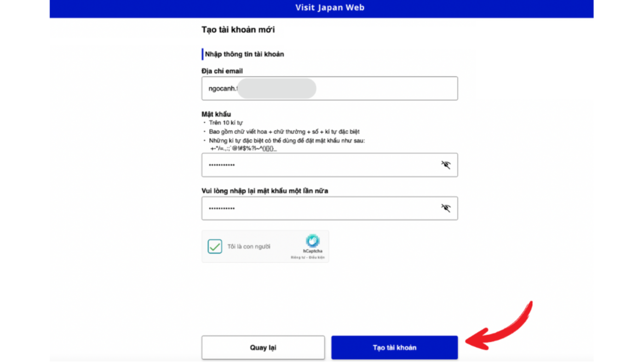This screenshot has height=362, width=644.
Task: Toggle visibility of the first password field
Action: 445,165
